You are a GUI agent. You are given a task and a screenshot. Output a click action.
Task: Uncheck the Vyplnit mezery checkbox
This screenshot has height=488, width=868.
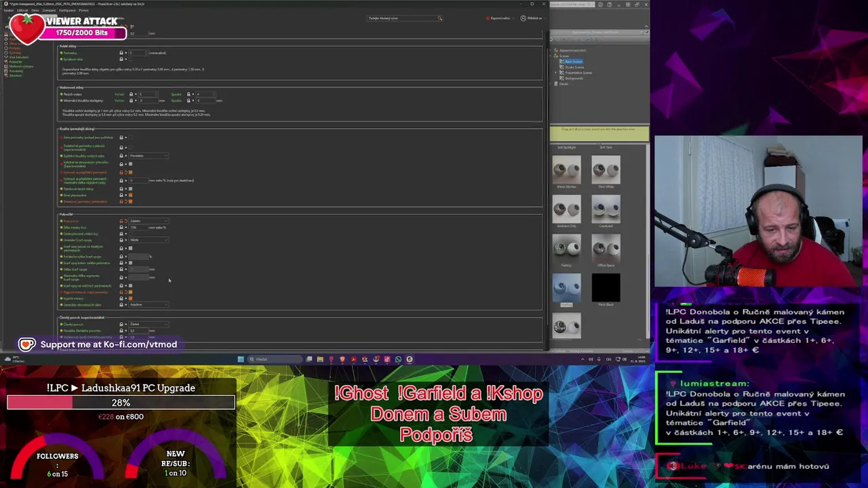tap(131, 298)
